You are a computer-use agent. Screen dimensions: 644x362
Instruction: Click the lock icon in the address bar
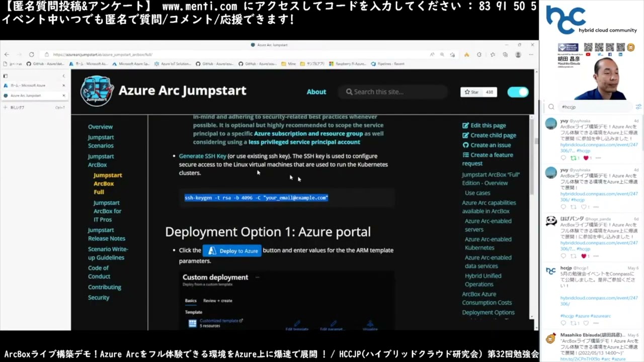coord(47,54)
